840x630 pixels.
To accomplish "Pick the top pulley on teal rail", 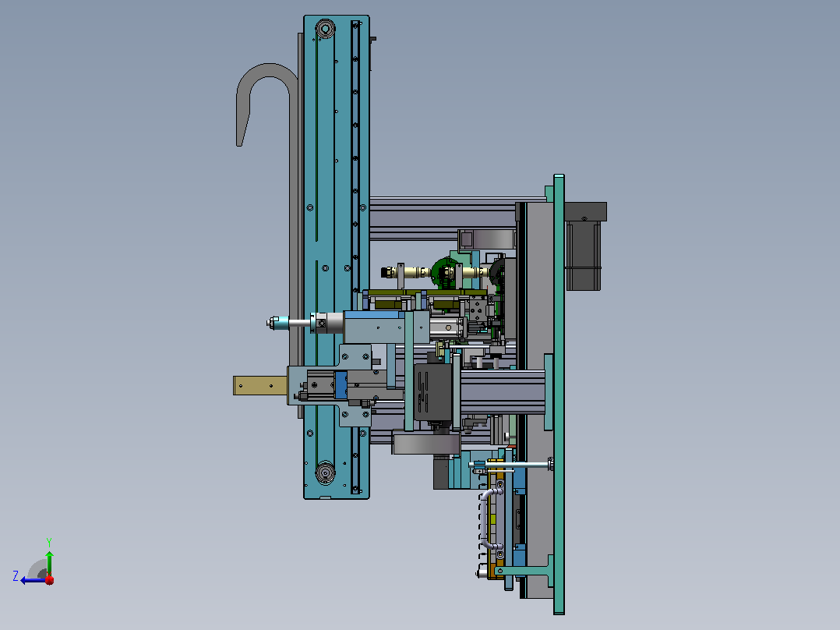I will [325, 28].
